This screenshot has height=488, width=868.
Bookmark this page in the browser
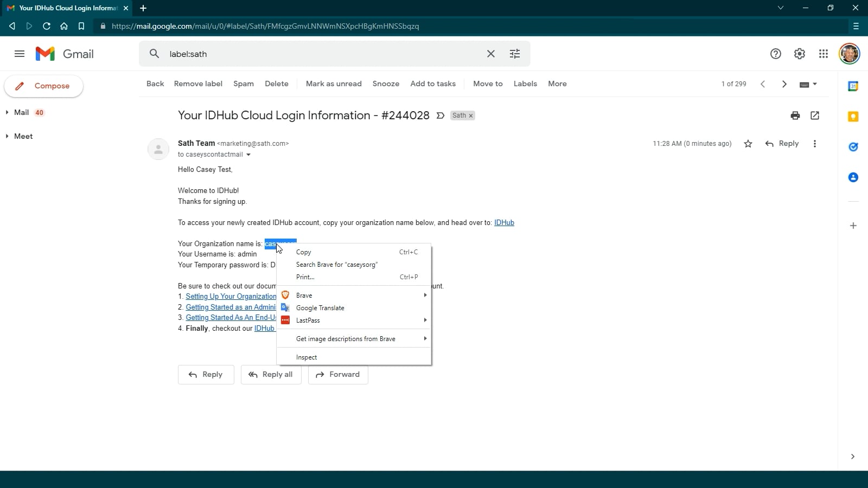coord(81,26)
